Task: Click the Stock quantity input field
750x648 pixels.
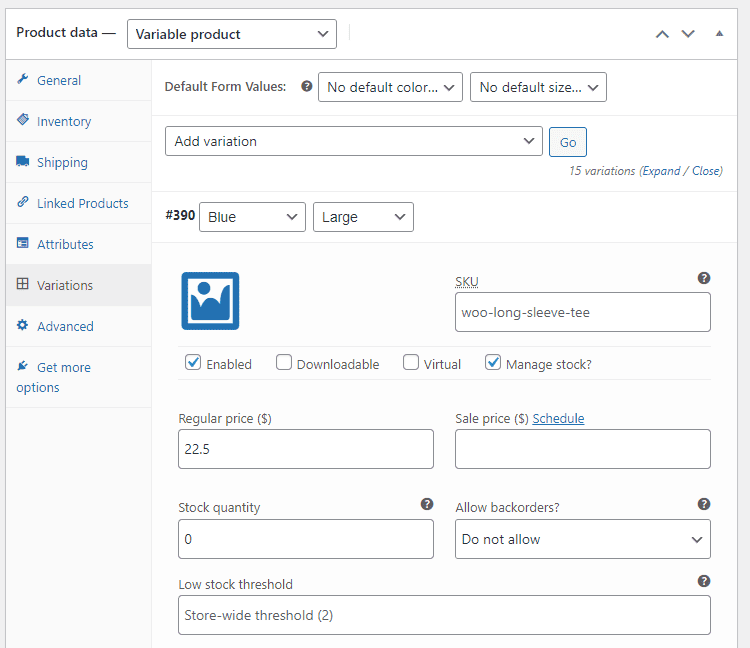Action: click(x=306, y=539)
